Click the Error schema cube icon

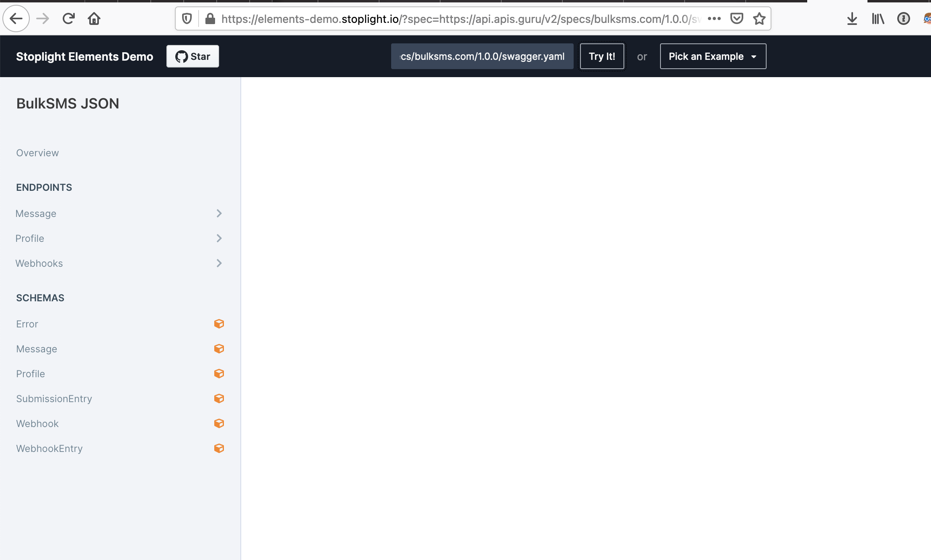pos(219,323)
